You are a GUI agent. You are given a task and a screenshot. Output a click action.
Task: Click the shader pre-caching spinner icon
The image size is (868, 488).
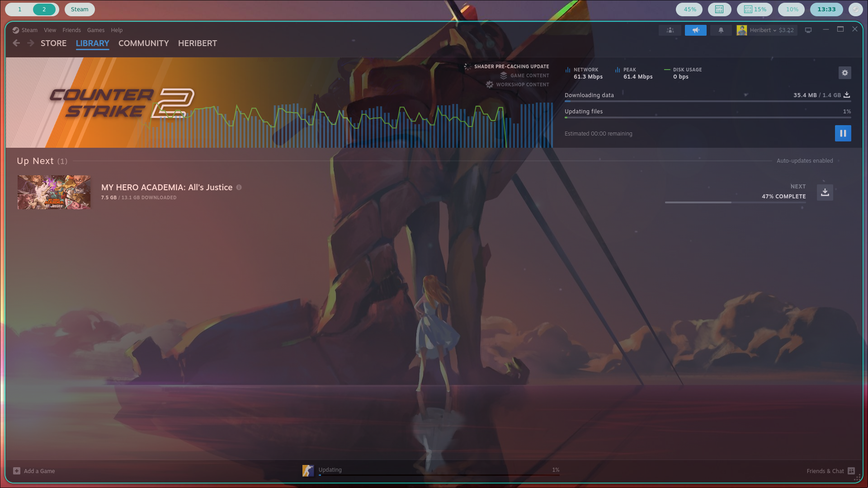click(467, 66)
